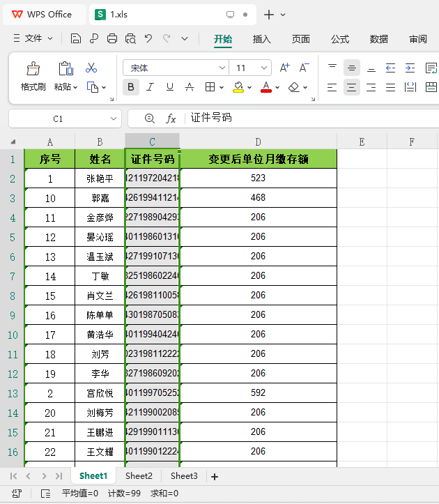Click Wrap Text icon
The width and height of the screenshot is (439, 504).
[x=431, y=68]
